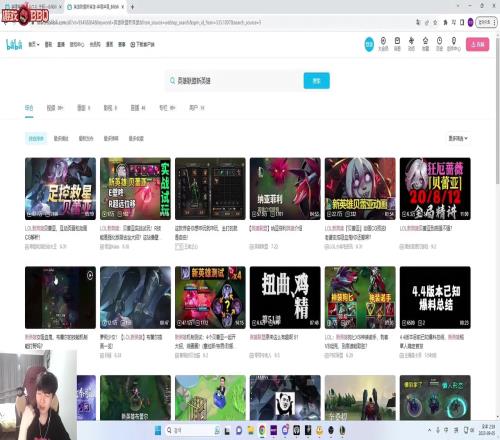Switch to the 影视 results tab
This screenshot has width=500, height=440.
110,108
